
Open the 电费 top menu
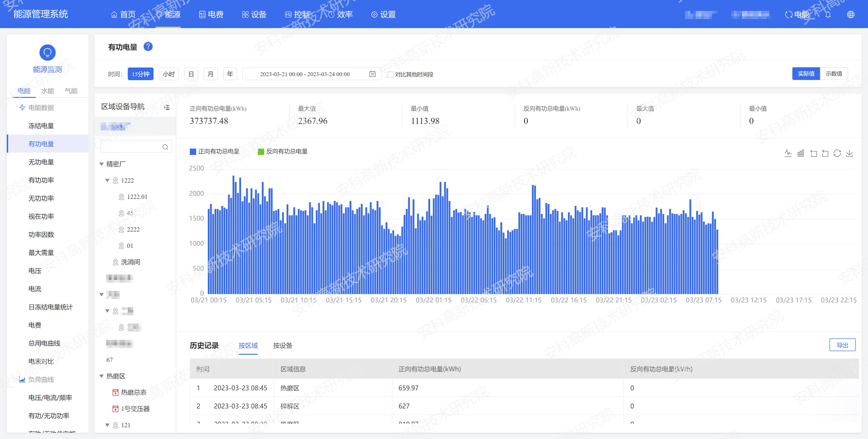(211, 14)
